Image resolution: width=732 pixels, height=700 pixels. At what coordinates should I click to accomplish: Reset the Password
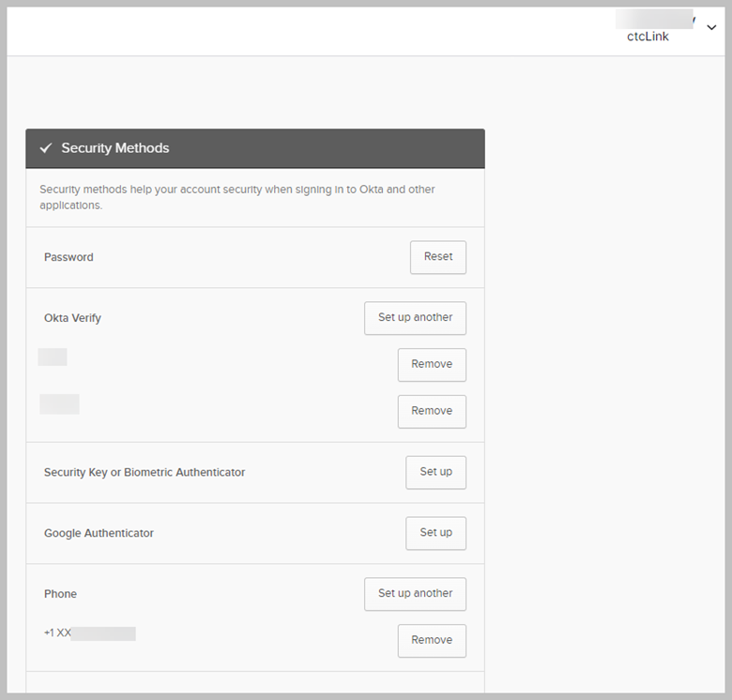click(438, 257)
